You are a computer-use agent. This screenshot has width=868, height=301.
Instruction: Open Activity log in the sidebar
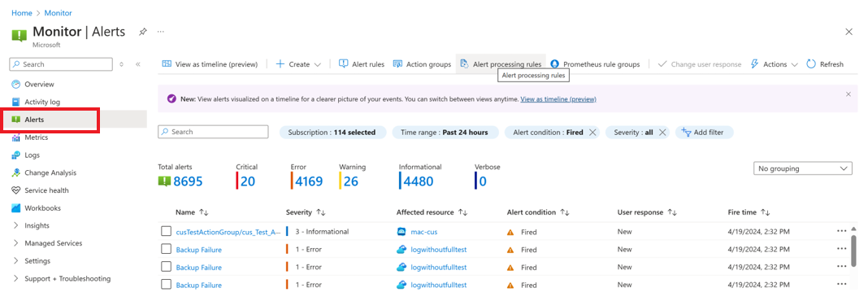click(42, 102)
